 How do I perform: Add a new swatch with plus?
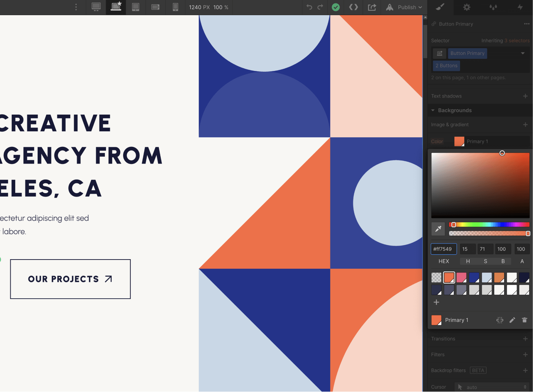(437, 302)
